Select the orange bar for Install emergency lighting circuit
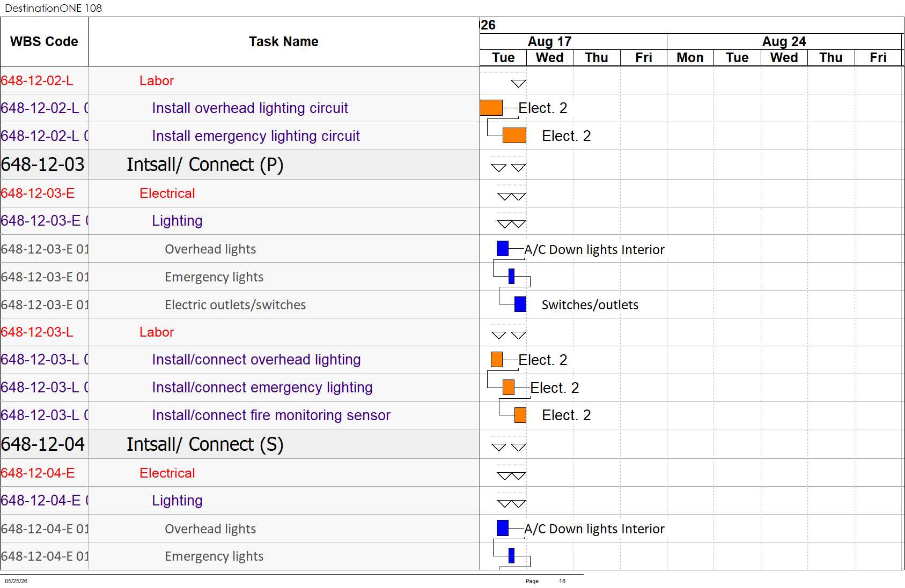The height and width of the screenshot is (588, 905). click(514, 136)
